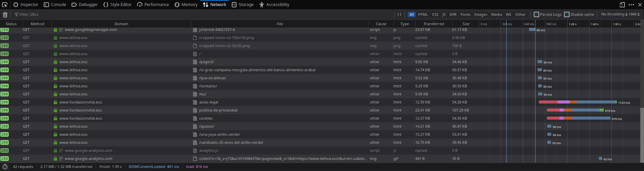Expand the HAR export menu

(x=634, y=14)
